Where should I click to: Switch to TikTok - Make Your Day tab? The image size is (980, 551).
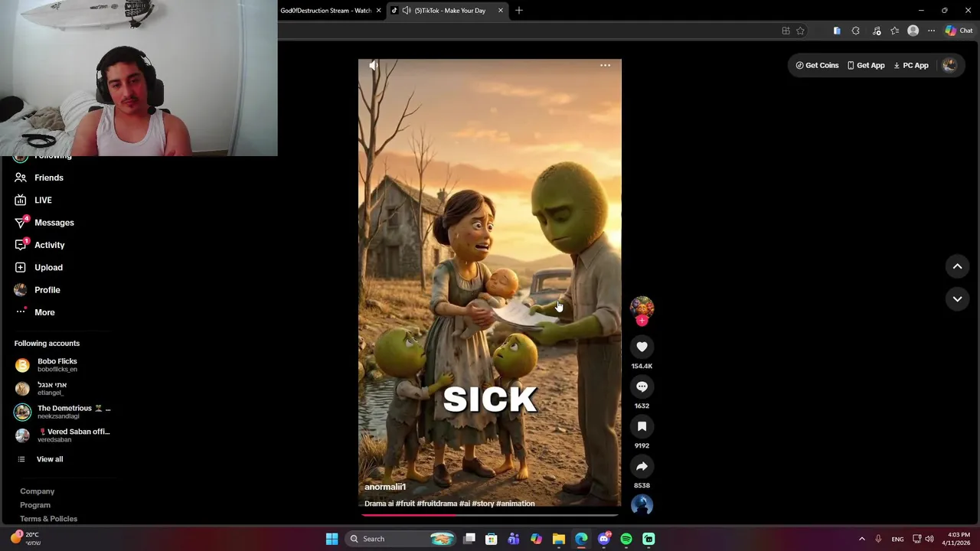coord(449,11)
